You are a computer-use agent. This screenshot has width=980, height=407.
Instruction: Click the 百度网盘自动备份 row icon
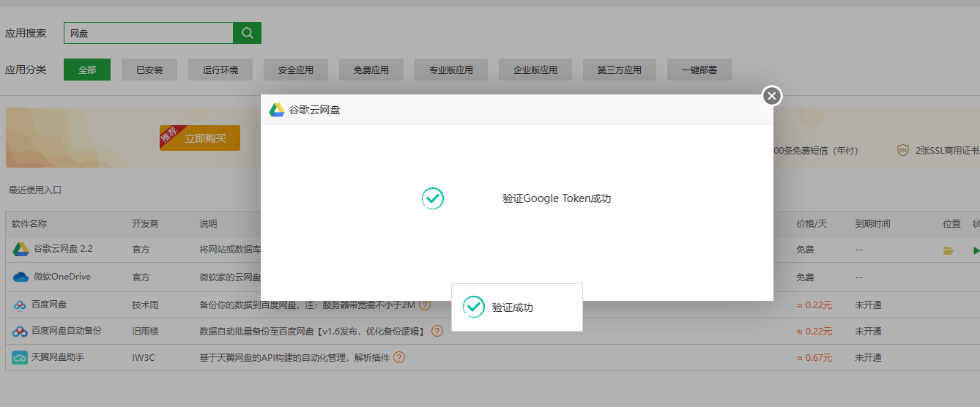[x=20, y=331]
